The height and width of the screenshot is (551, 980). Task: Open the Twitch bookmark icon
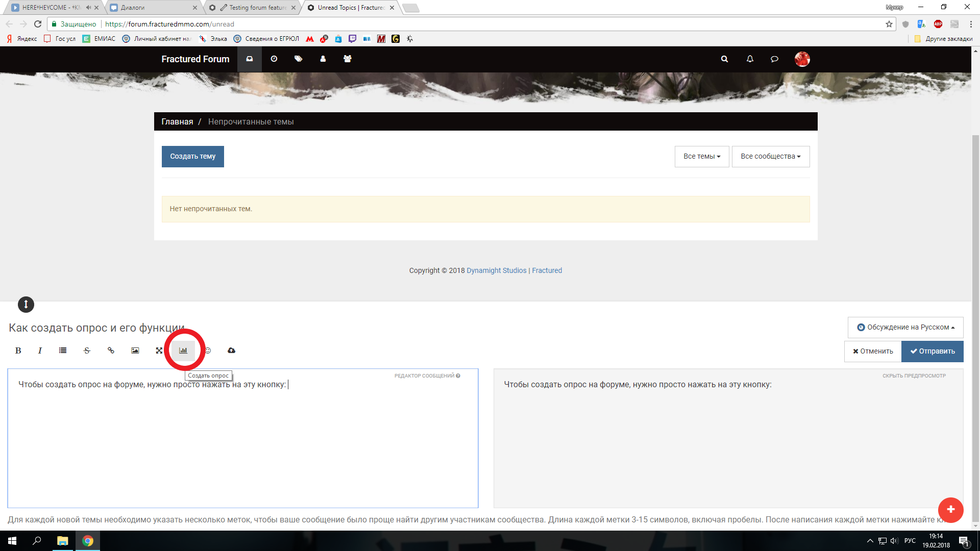point(352,39)
